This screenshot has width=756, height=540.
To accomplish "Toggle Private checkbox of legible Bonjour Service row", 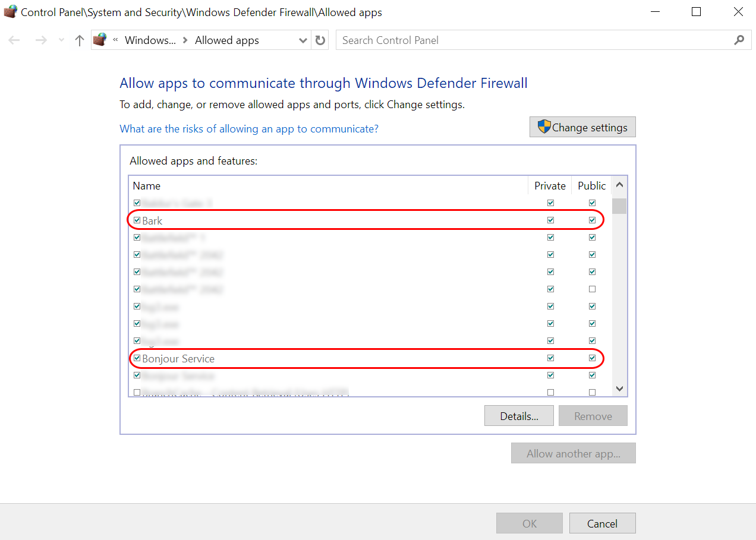I will (550, 358).
